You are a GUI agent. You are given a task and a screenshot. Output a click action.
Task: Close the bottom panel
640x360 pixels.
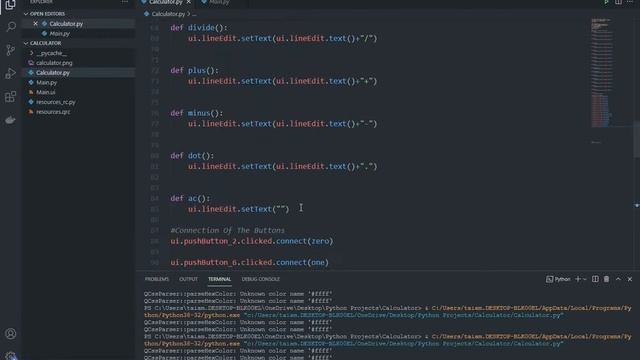(x=630, y=279)
